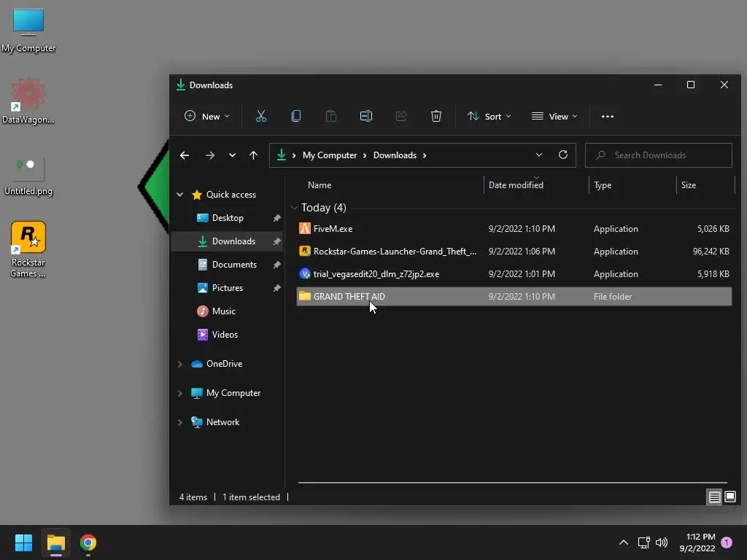This screenshot has width=747, height=560.
Task: Expand My Computer in navigation pane
Action: point(180,393)
